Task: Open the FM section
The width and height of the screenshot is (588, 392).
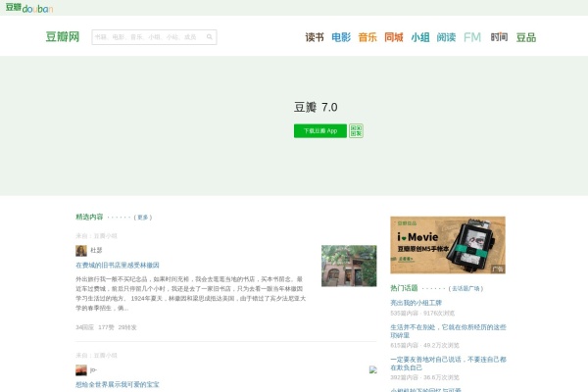Action: pos(472,37)
